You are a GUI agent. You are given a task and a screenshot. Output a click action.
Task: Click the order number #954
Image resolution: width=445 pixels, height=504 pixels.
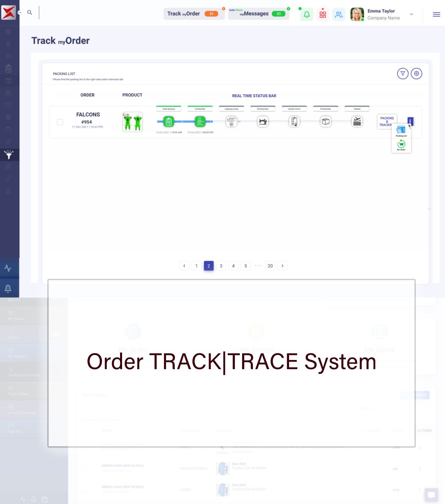pos(87,122)
